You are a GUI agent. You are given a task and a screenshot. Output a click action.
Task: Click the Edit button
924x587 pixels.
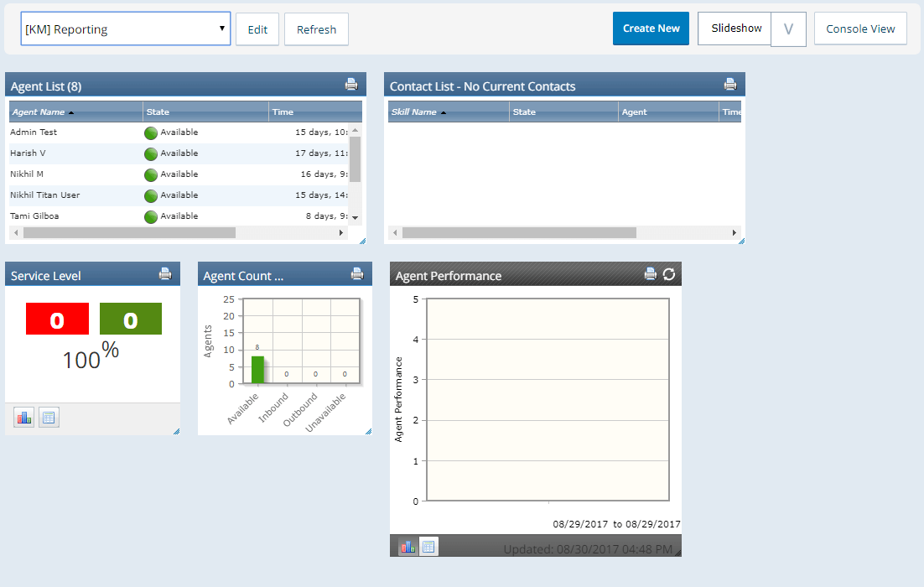pos(257,29)
